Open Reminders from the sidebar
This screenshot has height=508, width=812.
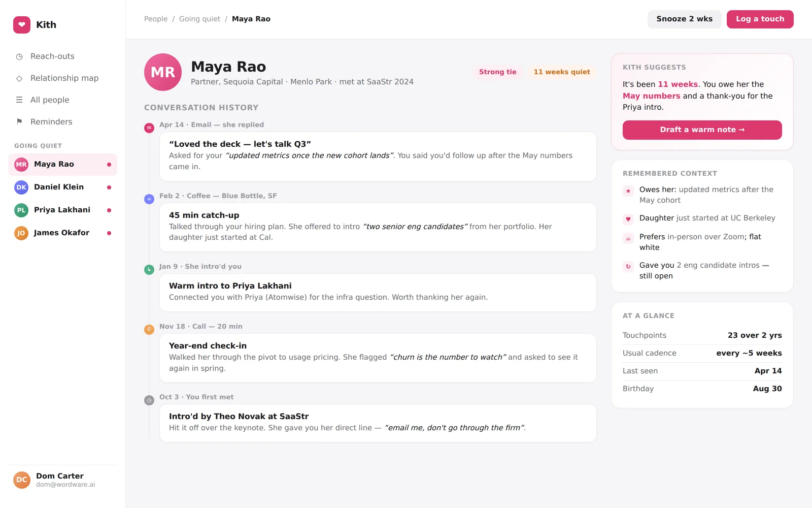pyautogui.click(x=63, y=122)
